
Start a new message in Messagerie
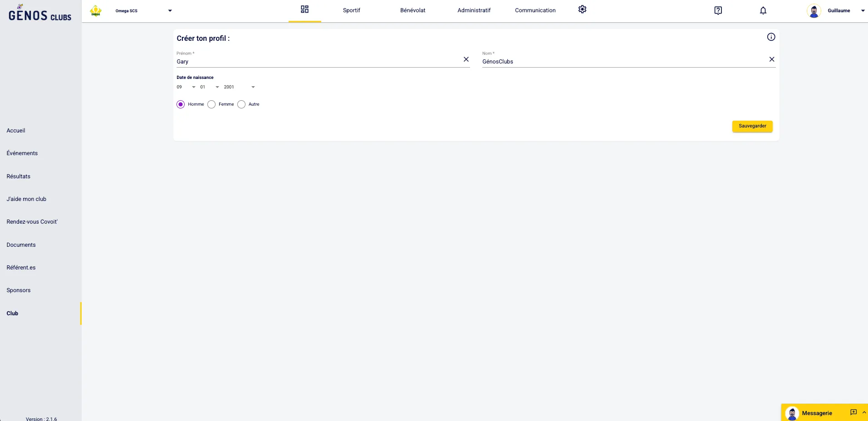[x=853, y=412]
